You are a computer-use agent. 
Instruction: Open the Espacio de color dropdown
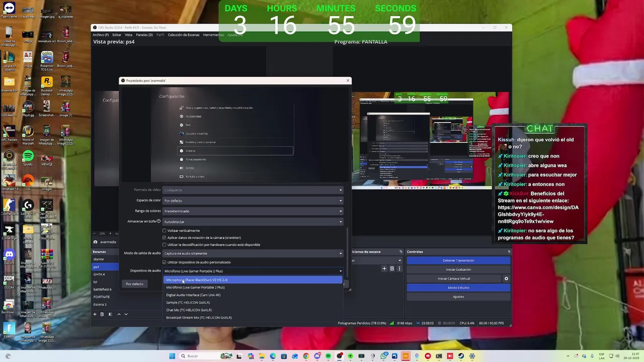coord(253,201)
